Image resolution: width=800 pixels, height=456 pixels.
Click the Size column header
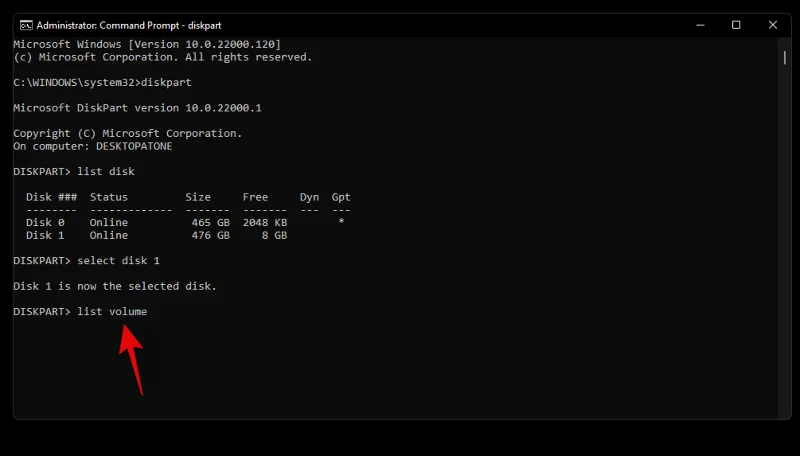[198, 198]
